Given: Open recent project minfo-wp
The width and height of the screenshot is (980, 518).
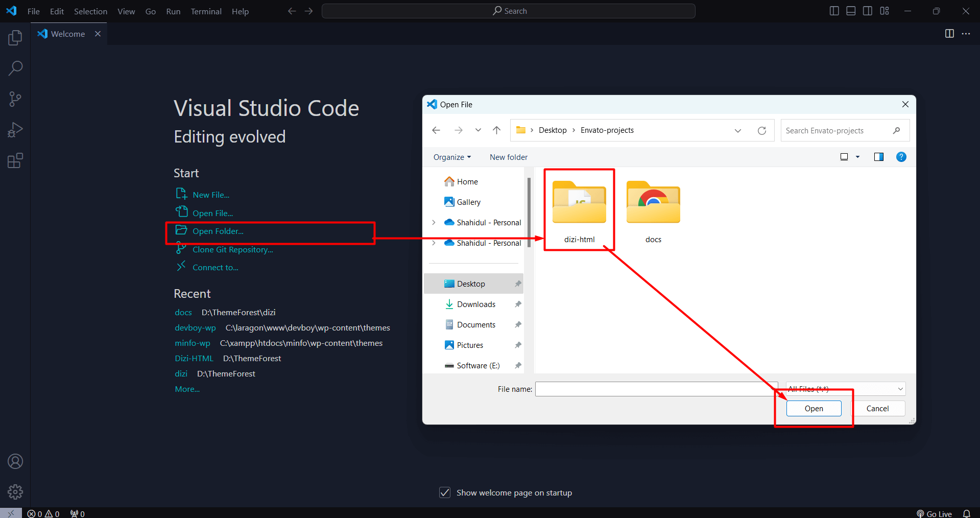Looking at the screenshot, I should [x=193, y=343].
